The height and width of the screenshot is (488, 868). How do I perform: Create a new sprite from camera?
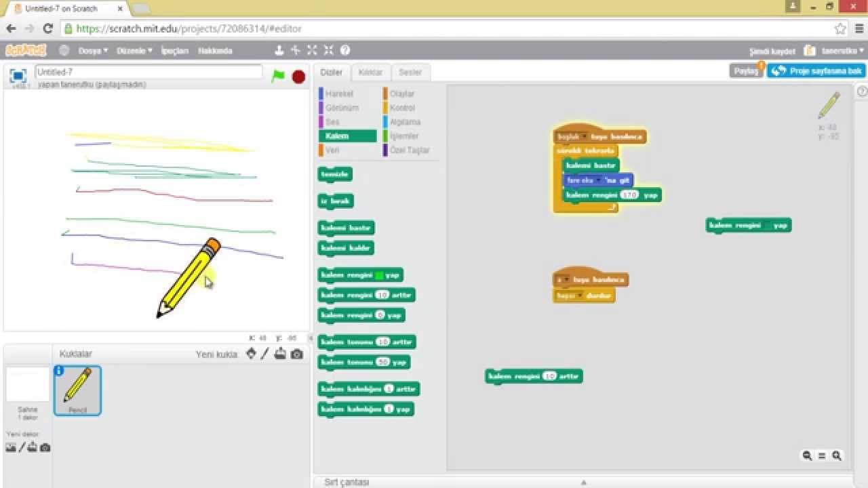[297, 354]
